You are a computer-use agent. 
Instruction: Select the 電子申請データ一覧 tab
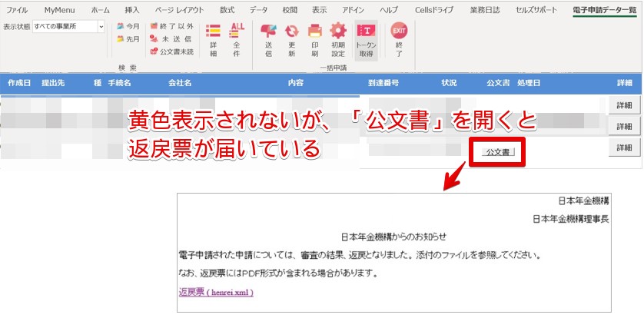point(605,10)
